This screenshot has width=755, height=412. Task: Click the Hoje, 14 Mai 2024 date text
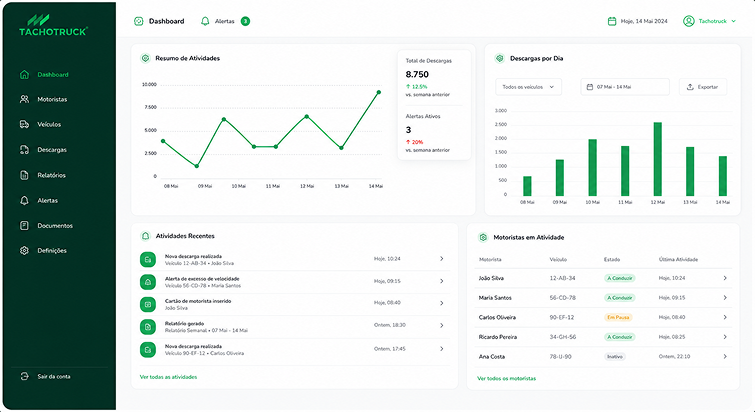(x=644, y=21)
